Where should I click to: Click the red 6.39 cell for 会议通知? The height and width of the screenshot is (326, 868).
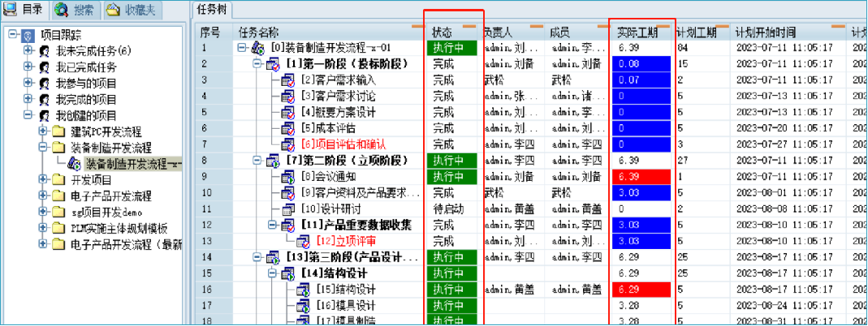pyautogui.click(x=641, y=177)
